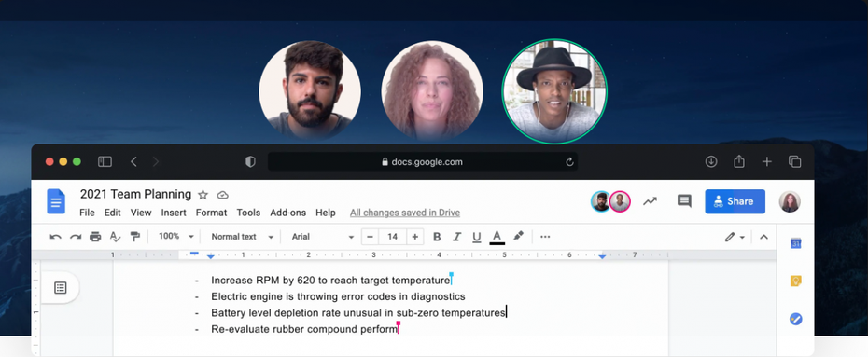Star the 2021 Team Planning document
The width and height of the screenshot is (868, 357).
[x=203, y=195]
